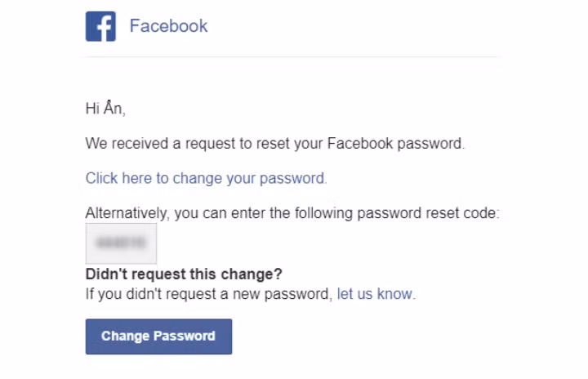Image resolution: width=588 pixels, height=379 pixels.
Task: Click the name "Ân" in the greeting
Action: (114, 109)
